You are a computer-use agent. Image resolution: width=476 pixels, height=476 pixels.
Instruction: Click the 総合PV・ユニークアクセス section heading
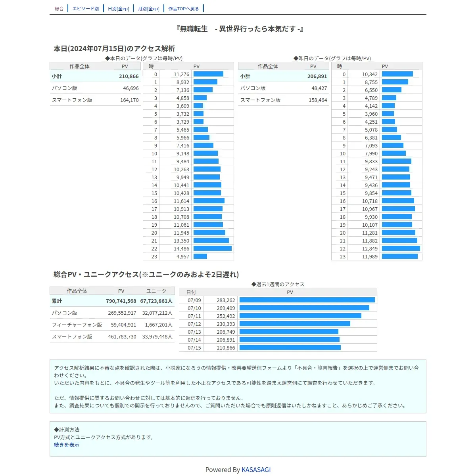(146, 274)
